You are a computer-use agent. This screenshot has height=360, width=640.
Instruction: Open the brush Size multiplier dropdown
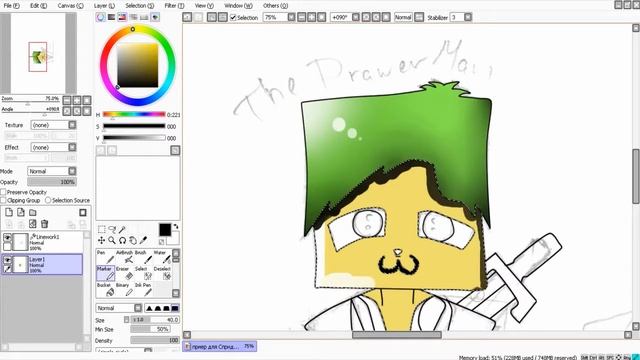(x=127, y=320)
